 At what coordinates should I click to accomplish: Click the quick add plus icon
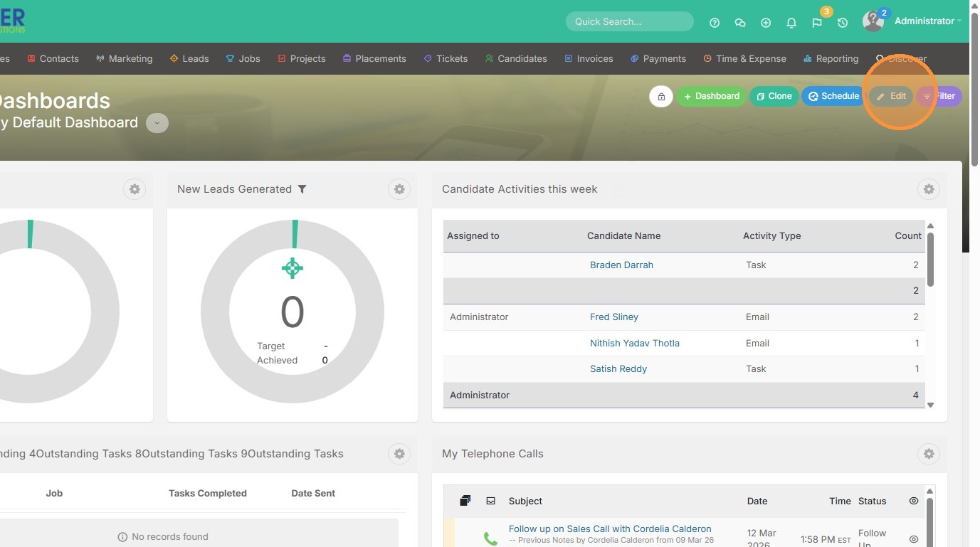766,23
